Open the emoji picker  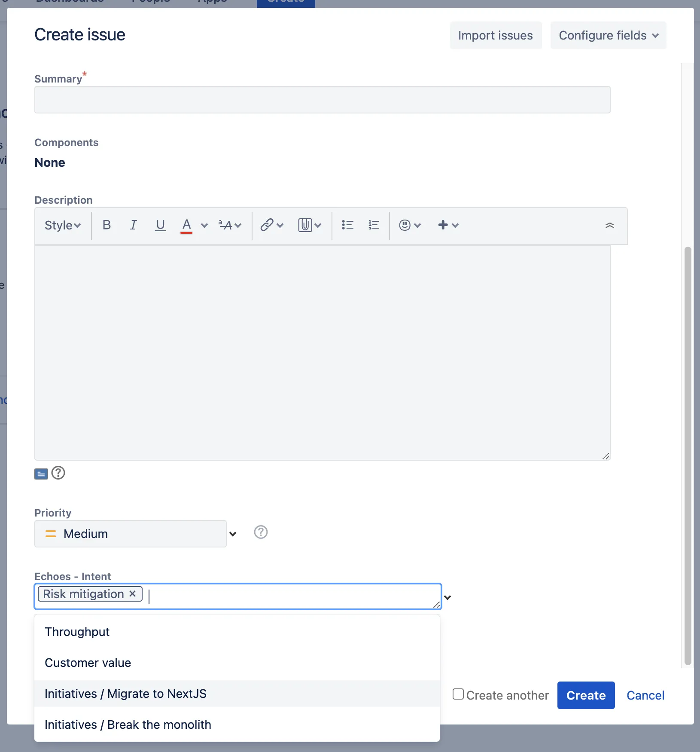(410, 225)
